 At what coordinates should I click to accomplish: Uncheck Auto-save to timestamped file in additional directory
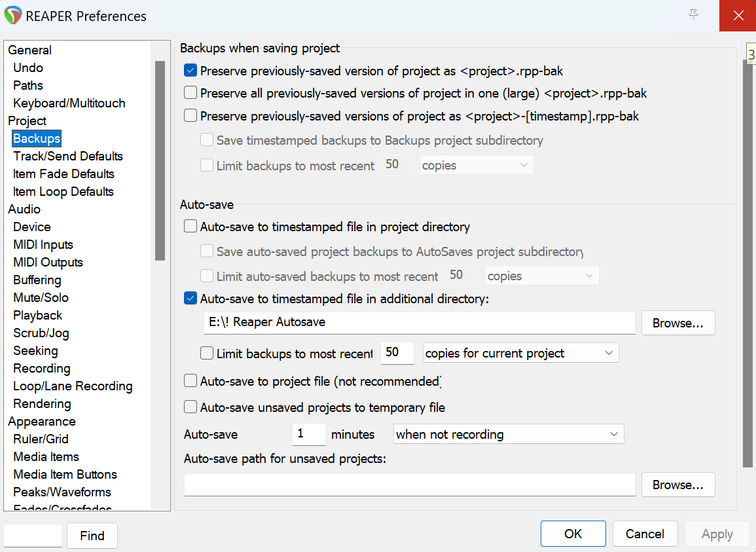click(x=190, y=299)
